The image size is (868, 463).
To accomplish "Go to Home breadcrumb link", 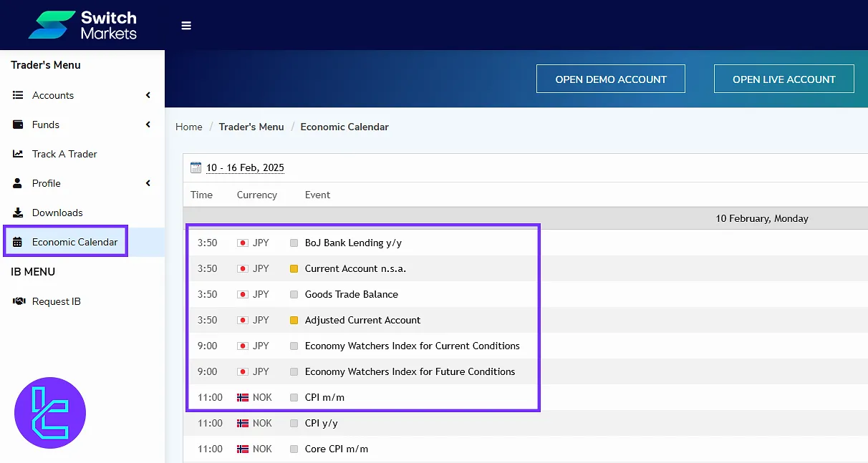I will [189, 127].
